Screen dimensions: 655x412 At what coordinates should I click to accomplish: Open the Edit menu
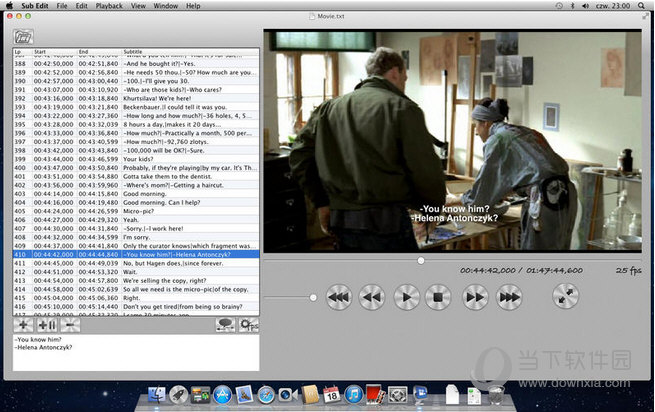coord(81,6)
